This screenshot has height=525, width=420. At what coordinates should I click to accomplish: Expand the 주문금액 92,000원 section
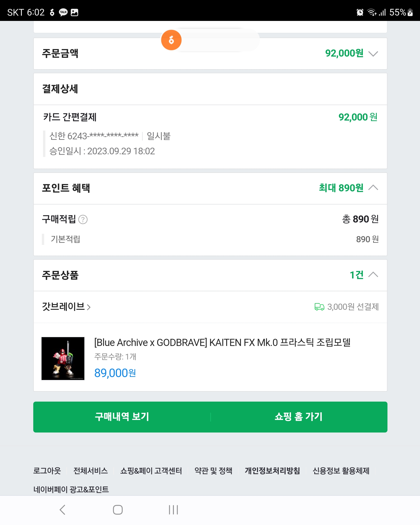(373, 53)
